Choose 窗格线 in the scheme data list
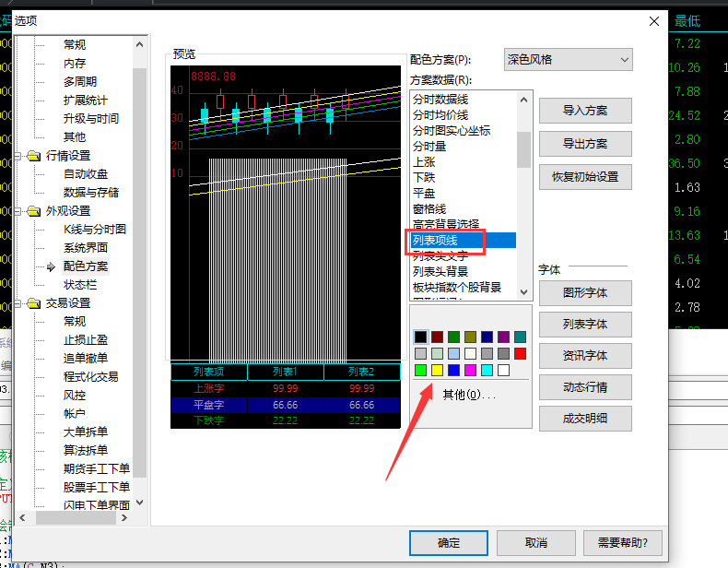The image size is (728, 568). click(429, 209)
